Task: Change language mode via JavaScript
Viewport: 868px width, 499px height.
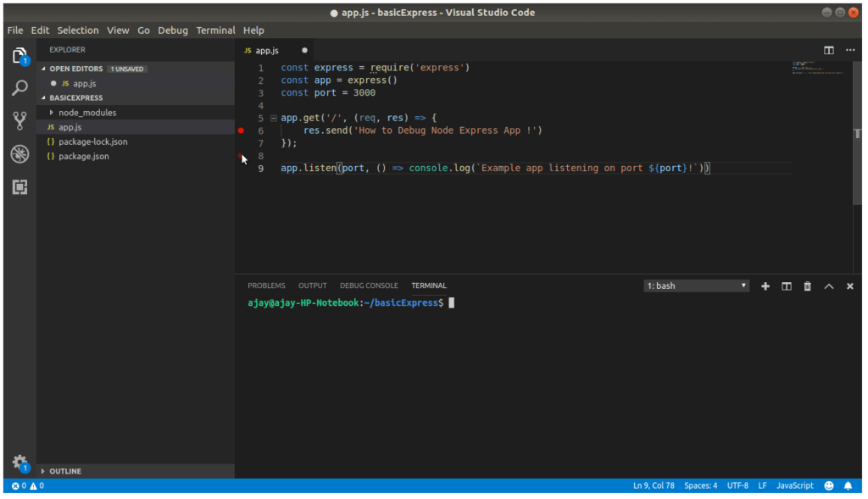Action: [795, 486]
